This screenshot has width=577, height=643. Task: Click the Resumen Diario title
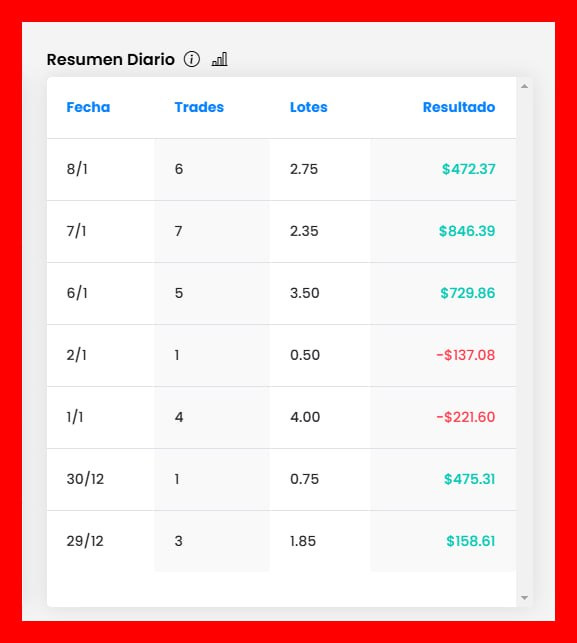tap(111, 59)
